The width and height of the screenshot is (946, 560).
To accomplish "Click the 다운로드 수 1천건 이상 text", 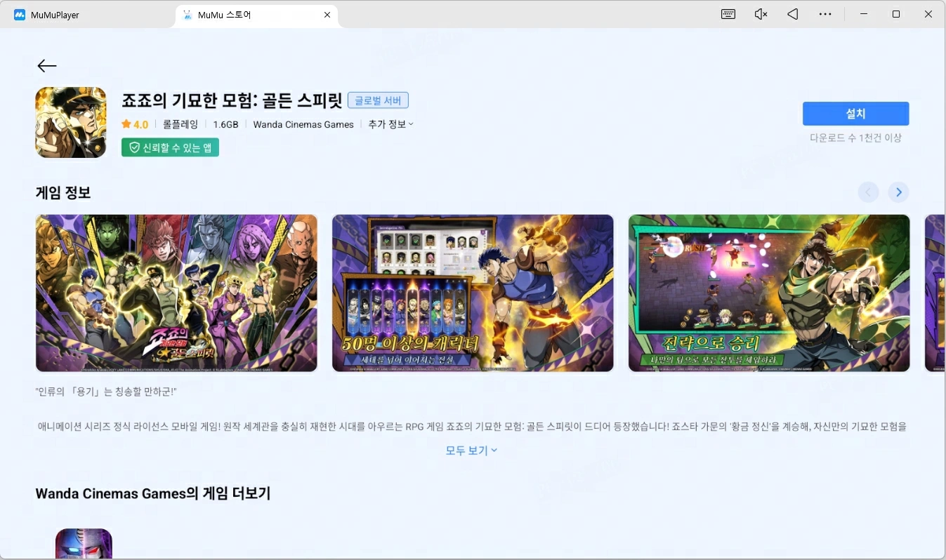I will point(855,138).
